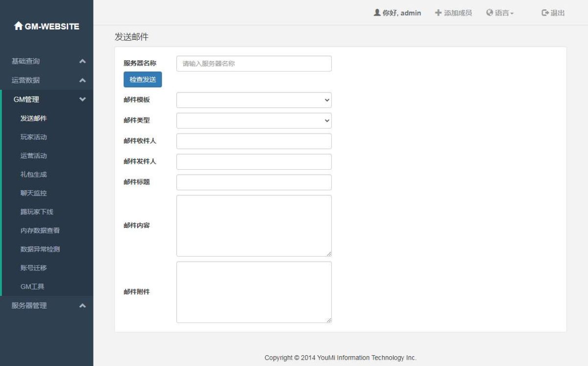Click the home icon beside GM-WEBSITE
Screen dimensions: 588x366
pos(19,26)
